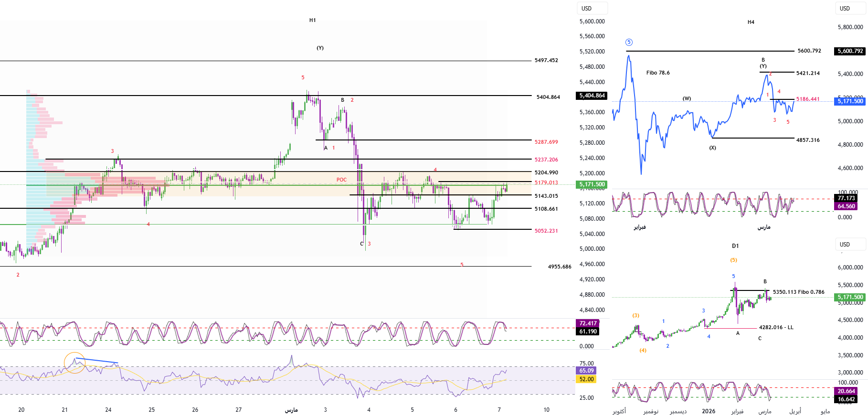Select the purple 72.417 stochastic value tag

click(588, 323)
